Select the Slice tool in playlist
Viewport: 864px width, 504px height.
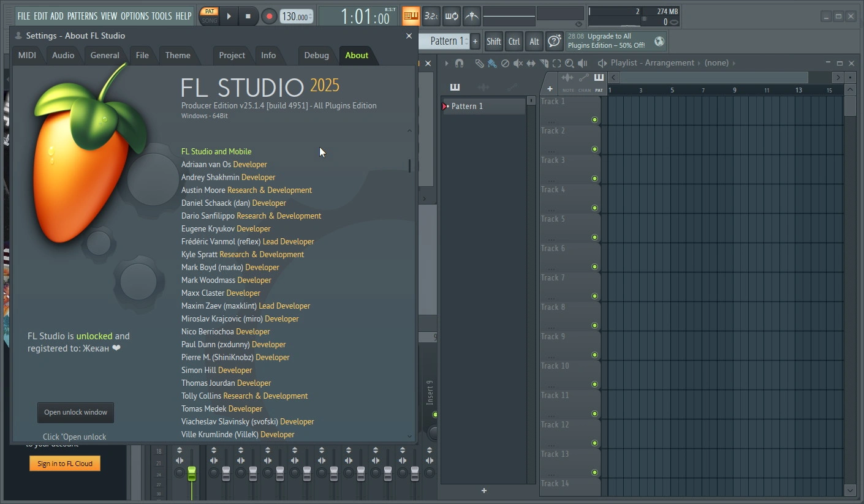(544, 63)
